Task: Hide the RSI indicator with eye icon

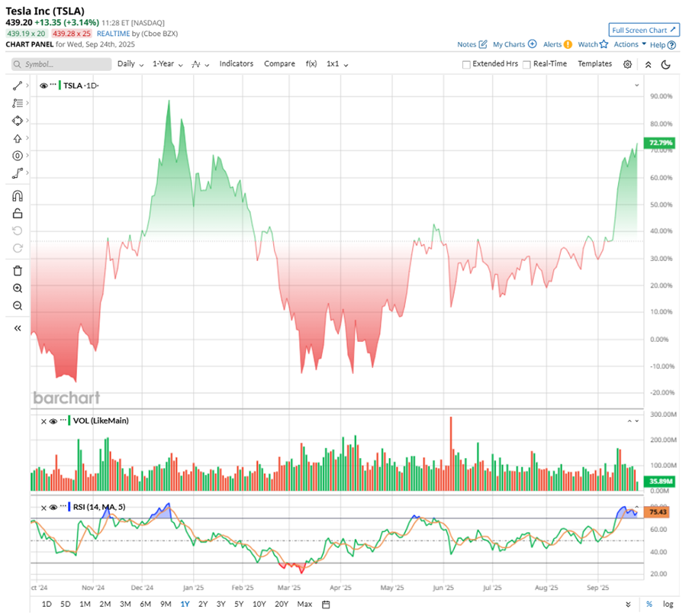Action: point(53,508)
